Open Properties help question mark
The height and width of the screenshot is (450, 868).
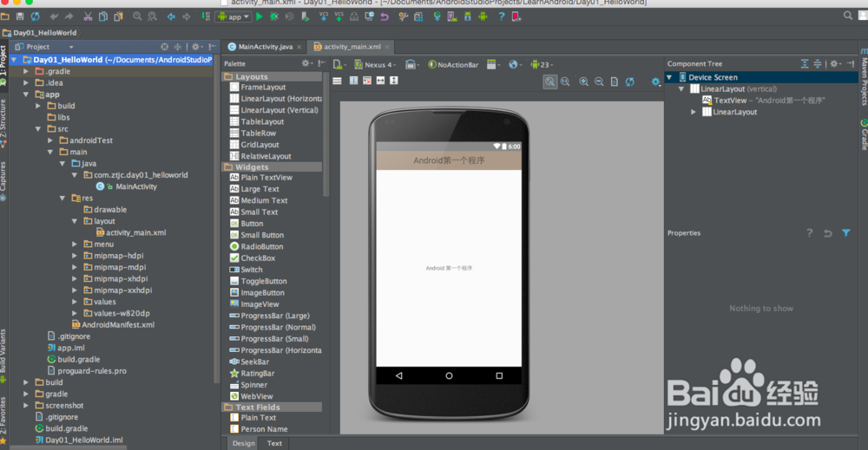click(x=809, y=233)
